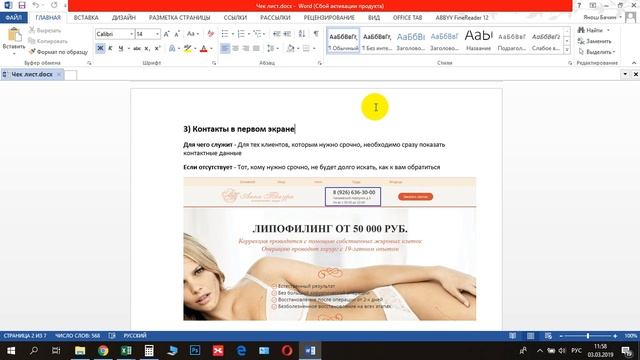Switch to the ВСТАВКА tab

pyautogui.click(x=86, y=18)
